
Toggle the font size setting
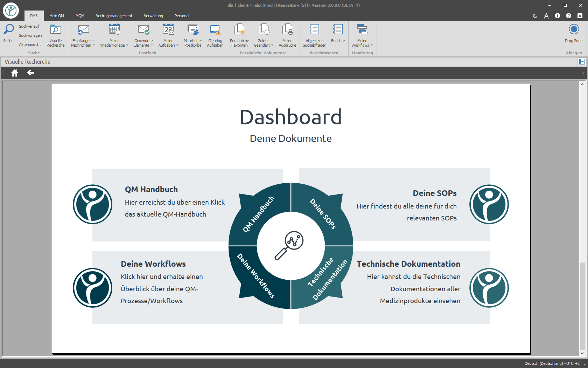click(546, 16)
